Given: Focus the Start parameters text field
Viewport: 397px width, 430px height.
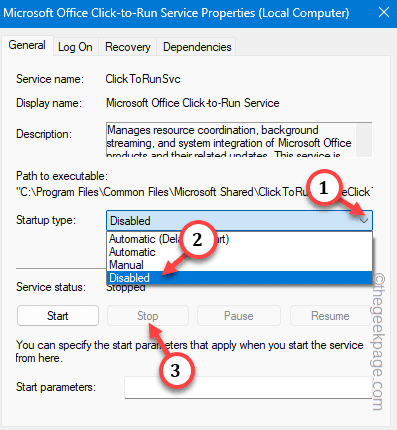Looking at the screenshot, I should (248, 387).
